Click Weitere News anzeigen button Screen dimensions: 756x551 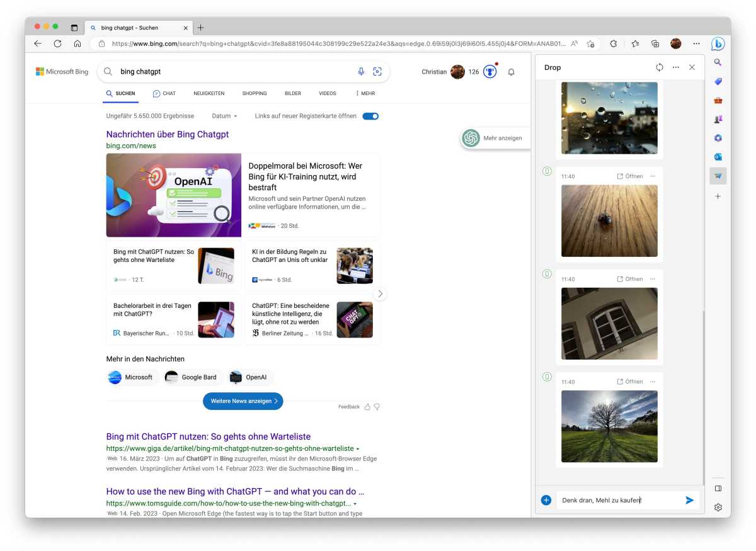243,401
